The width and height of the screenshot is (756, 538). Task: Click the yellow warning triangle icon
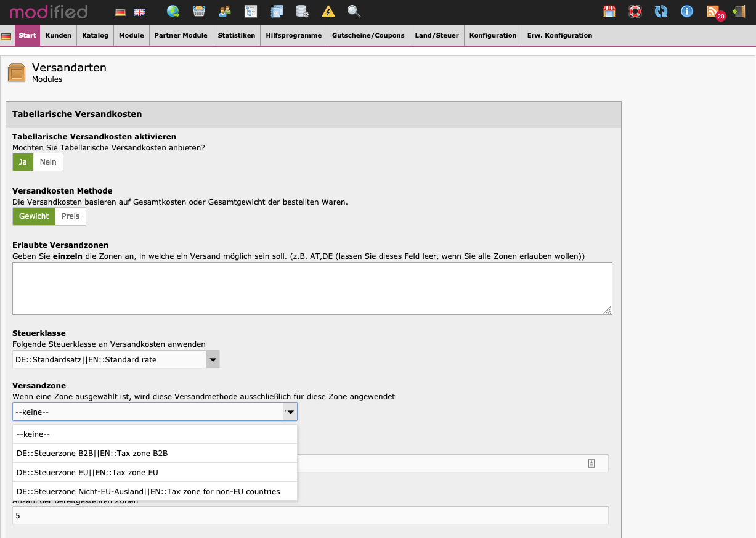pyautogui.click(x=328, y=11)
